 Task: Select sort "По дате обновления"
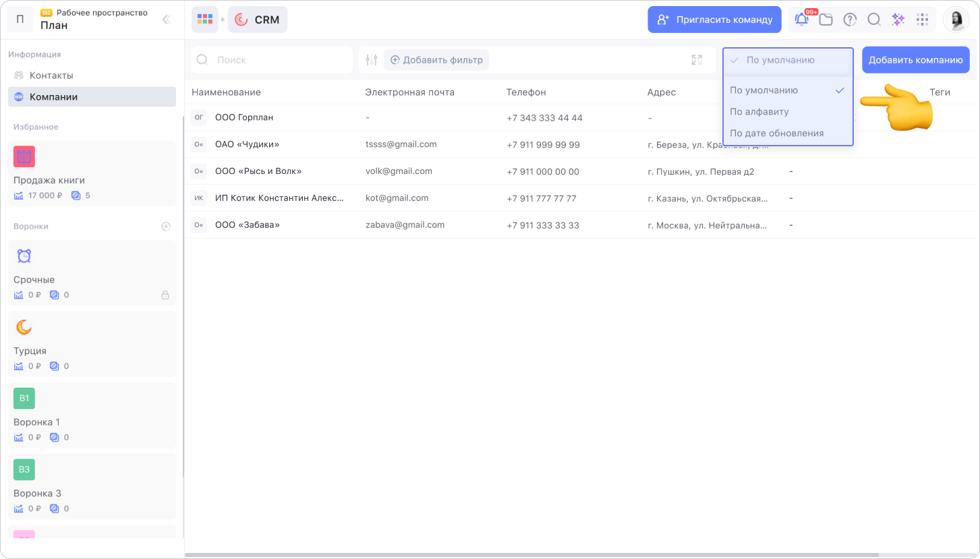click(x=777, y=134)
